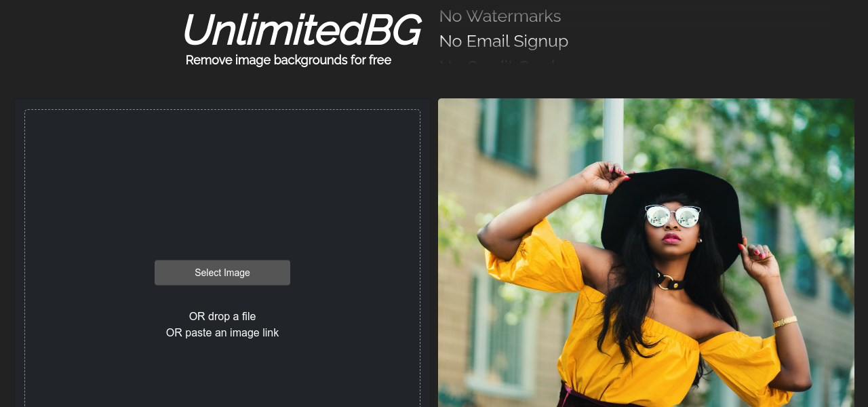Open the sample photo of the woman
The image size is (868, 407).
(646, 252)
